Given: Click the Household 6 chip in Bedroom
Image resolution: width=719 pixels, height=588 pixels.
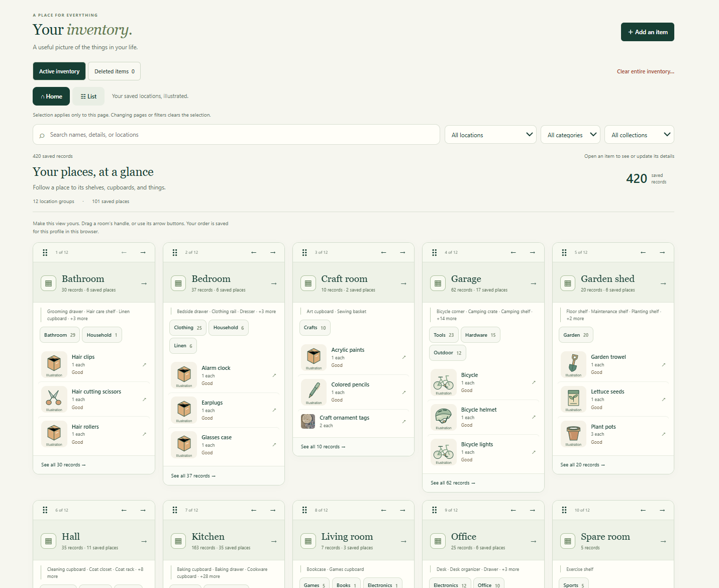Looking at the screenshot, I should [x=229, y=328].
